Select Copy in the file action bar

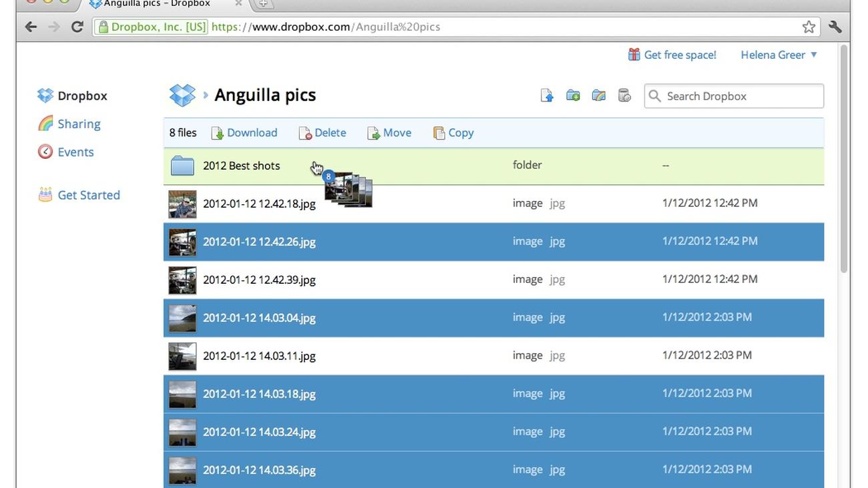tap(453, 133)
